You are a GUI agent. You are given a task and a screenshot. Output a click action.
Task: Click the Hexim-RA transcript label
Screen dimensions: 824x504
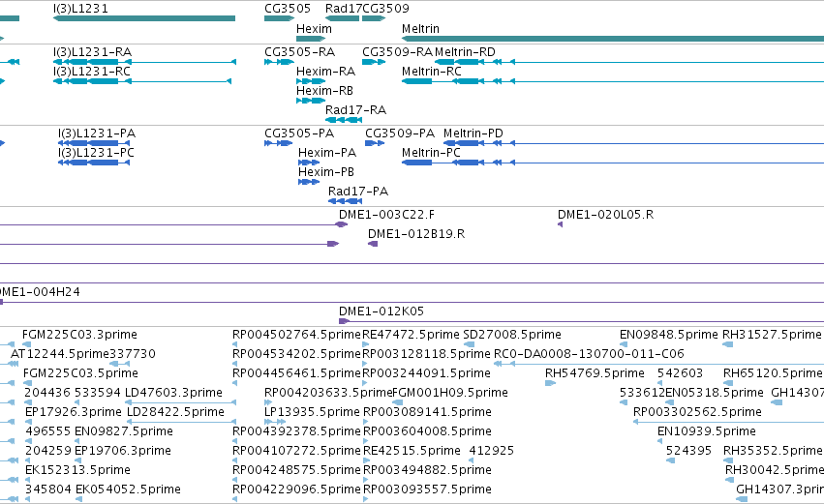(325, 72)
